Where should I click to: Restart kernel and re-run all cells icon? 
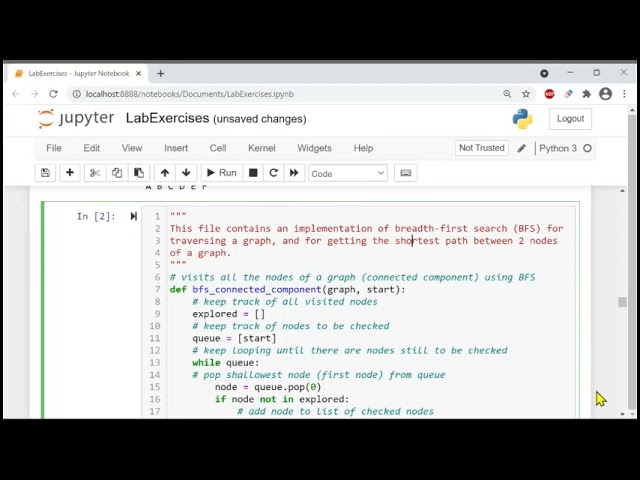coord(294,173)
